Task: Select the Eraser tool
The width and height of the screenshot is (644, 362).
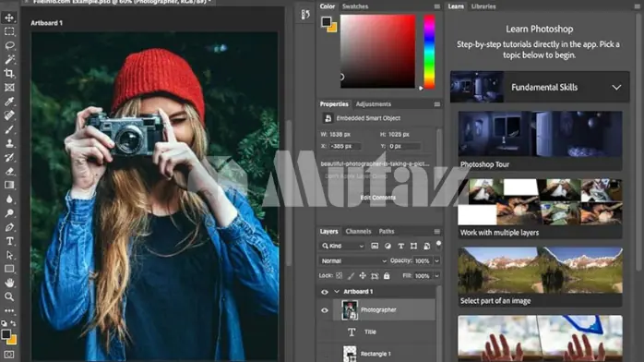Action: point(9,172)
